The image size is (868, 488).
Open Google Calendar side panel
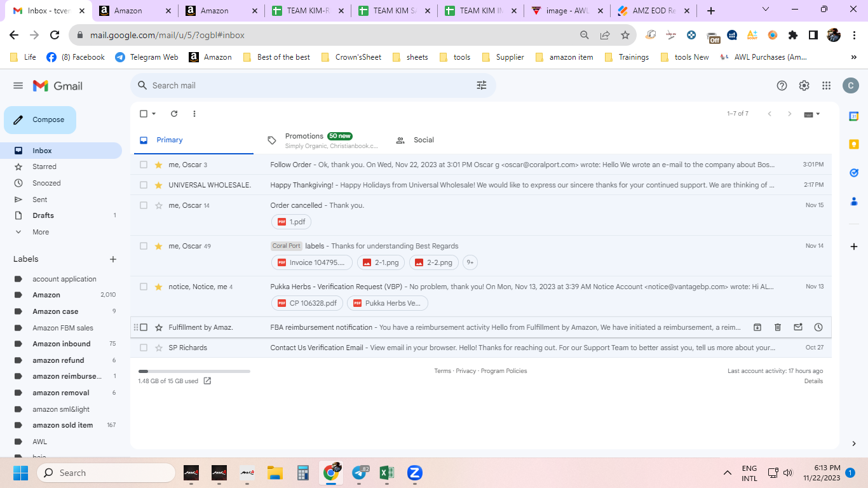[854, 116]
